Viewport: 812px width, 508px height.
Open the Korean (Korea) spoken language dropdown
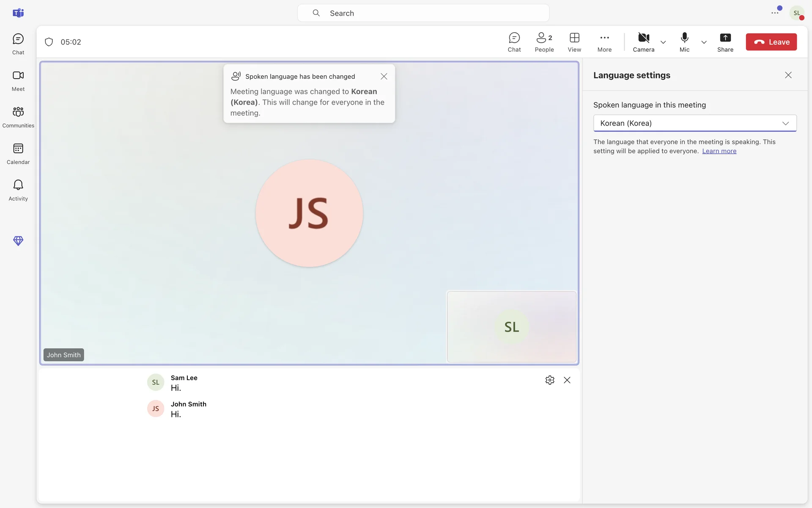(x=694, y=123)
